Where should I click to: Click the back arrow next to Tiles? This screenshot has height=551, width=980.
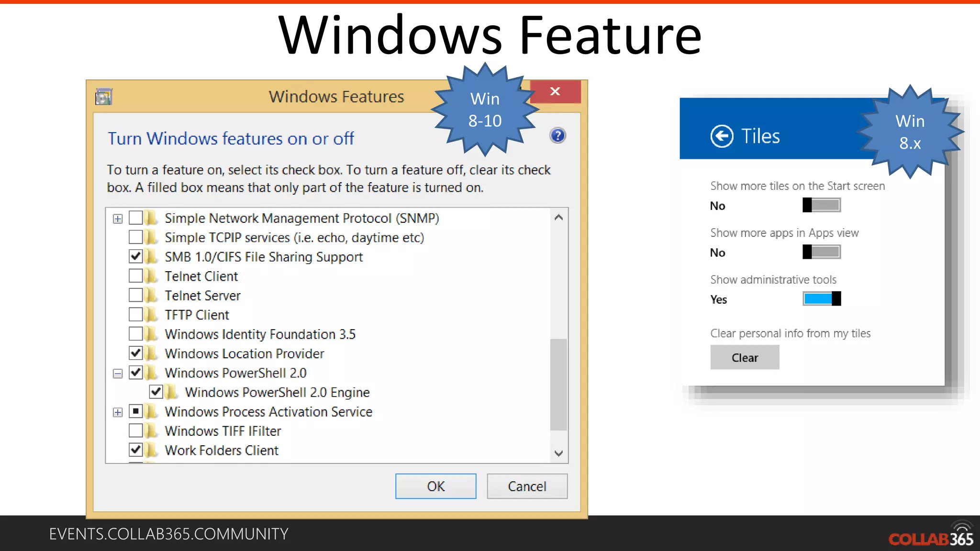[722, 136]
